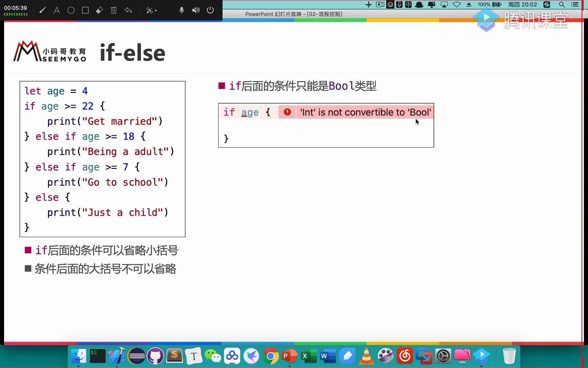Switch to PowerPoint in the dock
The image size is (588, 368).
[x=289, y=356]
